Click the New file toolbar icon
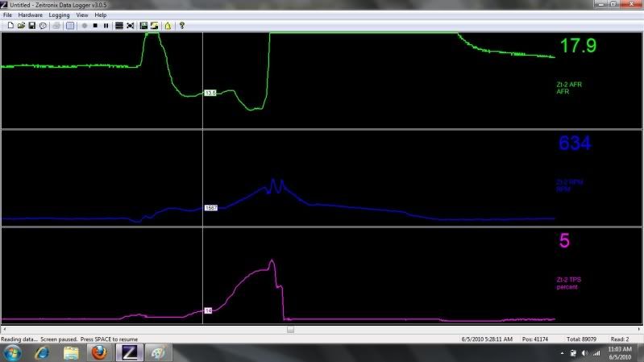 pos(10,26)
